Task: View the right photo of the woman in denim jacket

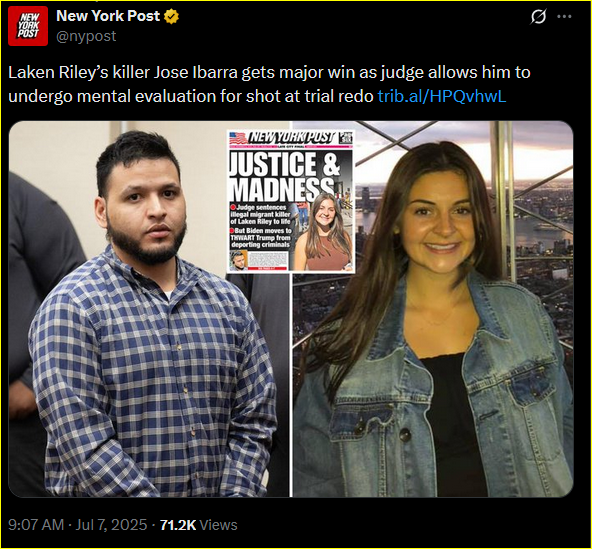Action: tap(433, 309)
